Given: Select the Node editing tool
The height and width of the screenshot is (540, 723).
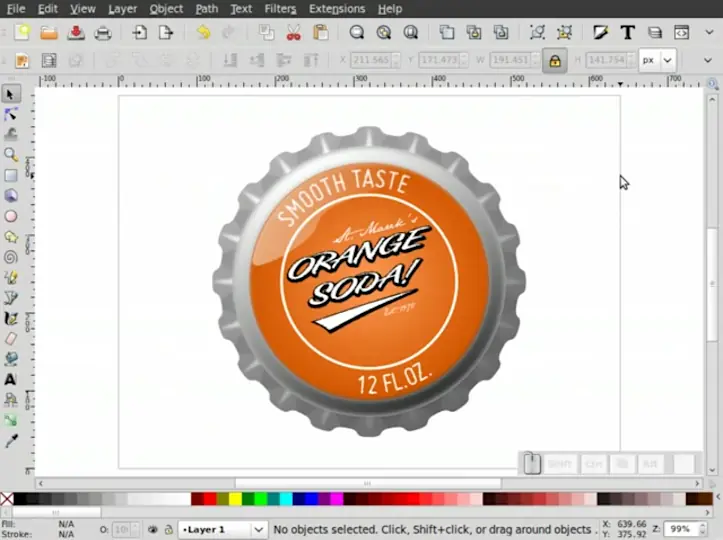Looking at the screenshot, I should coord(11,114).
